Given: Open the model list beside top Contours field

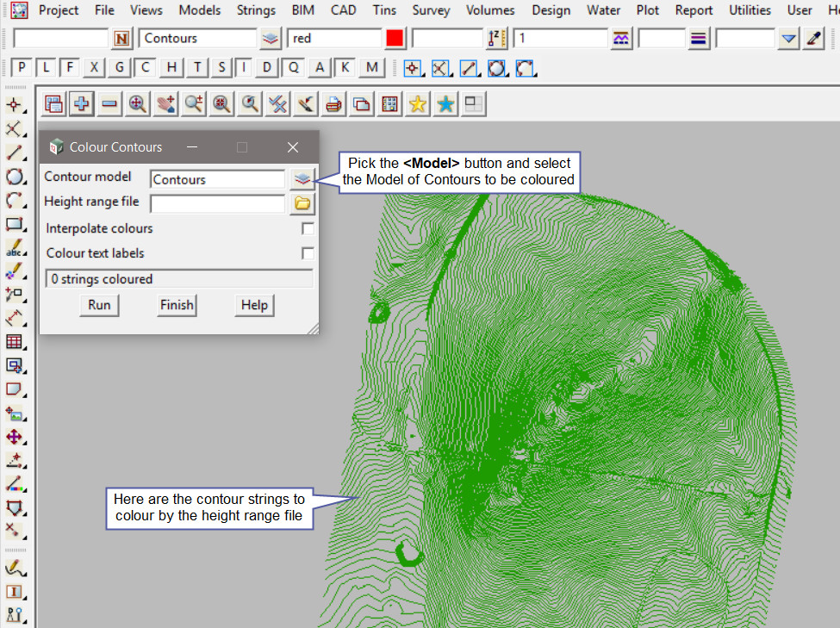Looking at the screenshot, I should 271,39.
